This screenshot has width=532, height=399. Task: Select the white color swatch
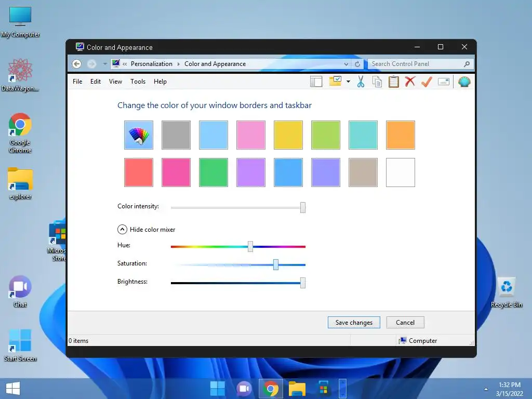(401, 172)
